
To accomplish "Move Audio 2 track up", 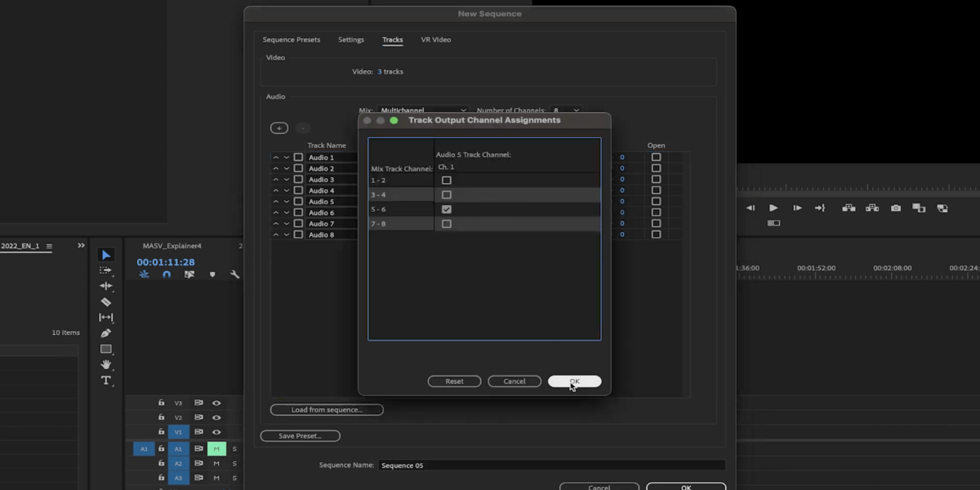I will pos(276,168).
